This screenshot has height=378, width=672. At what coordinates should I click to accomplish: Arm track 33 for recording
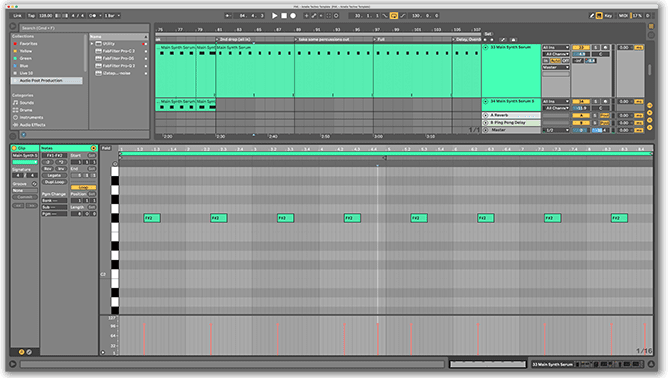pyautogui.click(x=605, y=48)
